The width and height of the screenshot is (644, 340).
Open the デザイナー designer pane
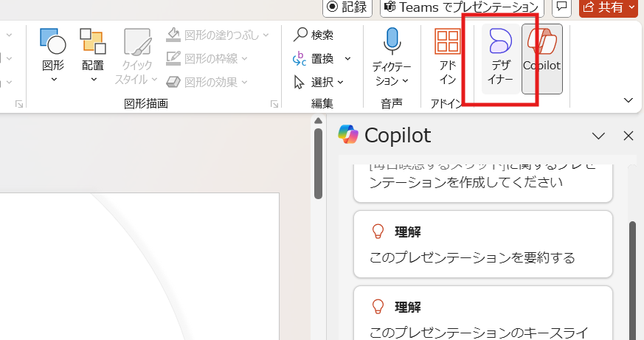[x=500, y=58]
